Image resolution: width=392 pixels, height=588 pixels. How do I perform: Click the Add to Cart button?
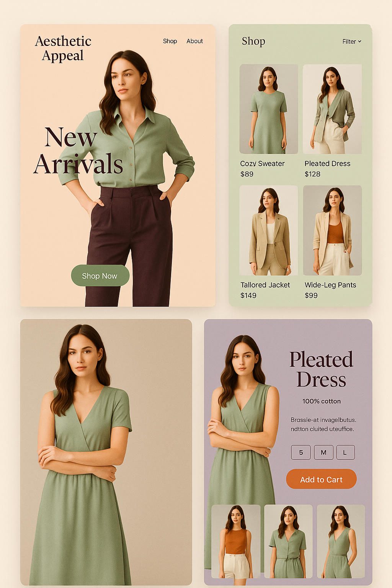pyautogui.click(x=321, y=479)
